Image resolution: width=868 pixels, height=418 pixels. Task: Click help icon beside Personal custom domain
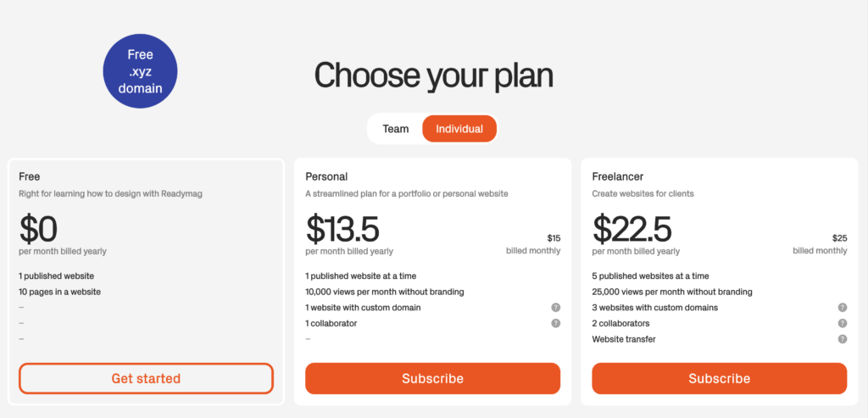556,308
